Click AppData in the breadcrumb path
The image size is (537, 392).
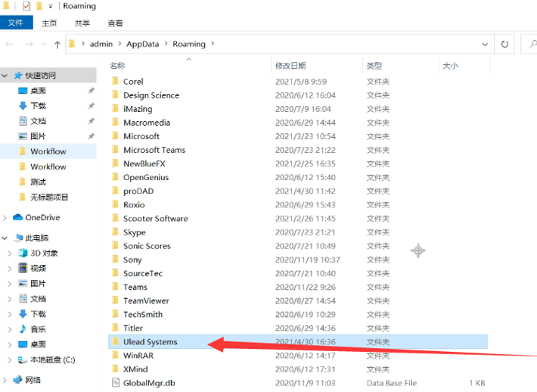[x=142, y=44]
